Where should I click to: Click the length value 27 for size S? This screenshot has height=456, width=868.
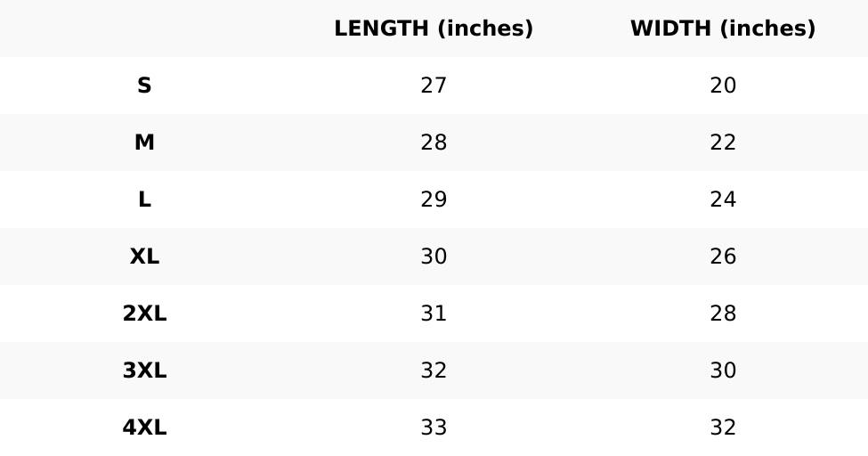click(x=434, y=85)
